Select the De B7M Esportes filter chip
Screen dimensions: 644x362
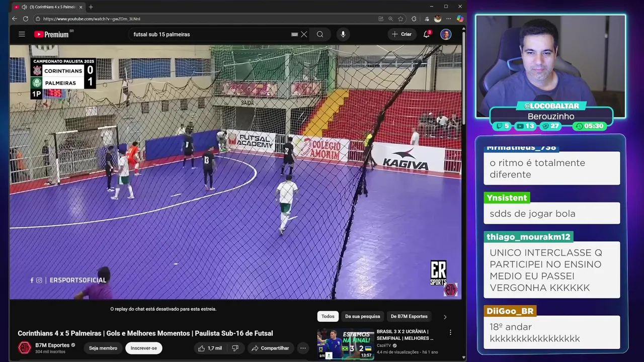pyautogui.click(x=409, y=316)
